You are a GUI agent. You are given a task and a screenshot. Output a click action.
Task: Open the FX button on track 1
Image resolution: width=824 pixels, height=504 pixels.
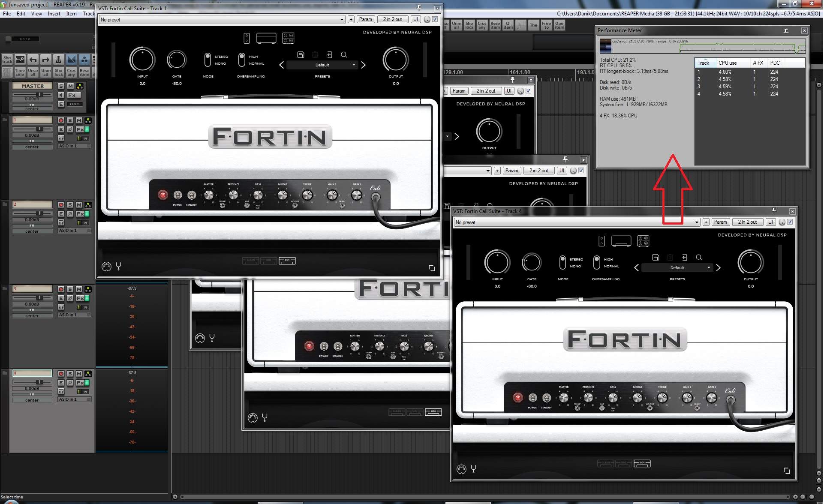tap(80, 129)
